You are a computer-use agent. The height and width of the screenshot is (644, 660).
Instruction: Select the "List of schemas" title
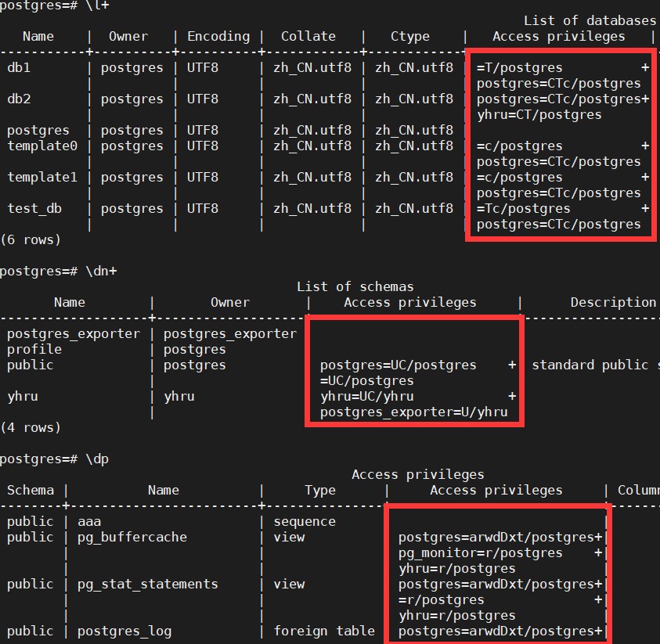(x=355, y=286)
